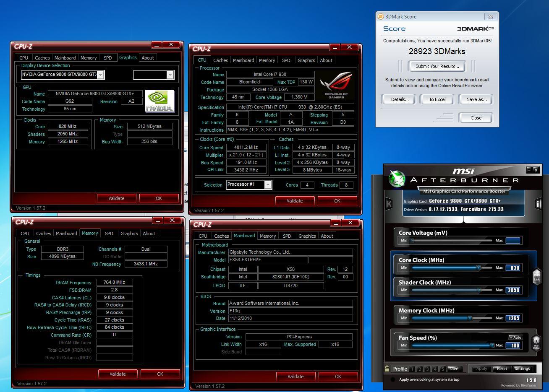Image resolution: width=549 pixels, height=392 pixels.
Task: Click the DRAM Frequency value 764.0 MHz
Action: coord(115,283)
